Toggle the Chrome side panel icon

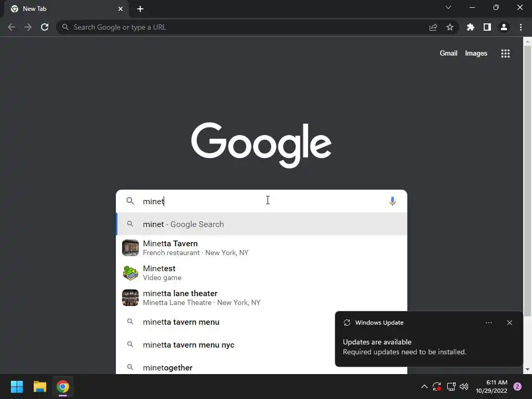(x=487, y=27)
